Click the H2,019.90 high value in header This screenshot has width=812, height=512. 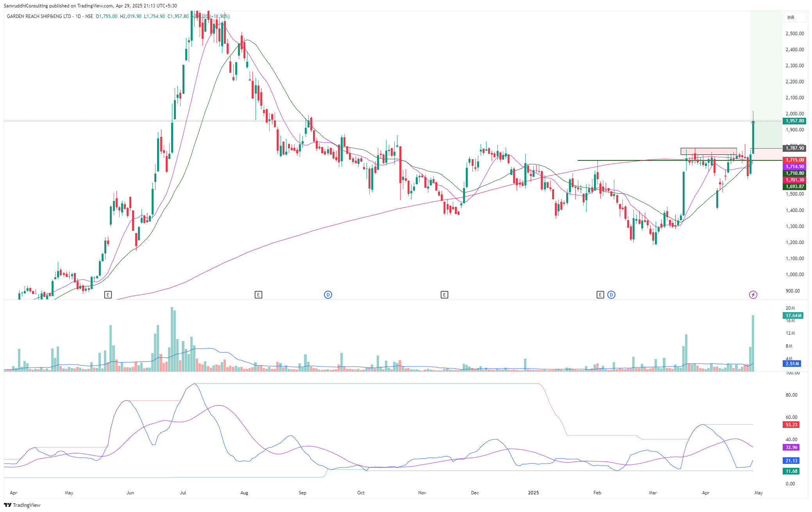point(131,16)
